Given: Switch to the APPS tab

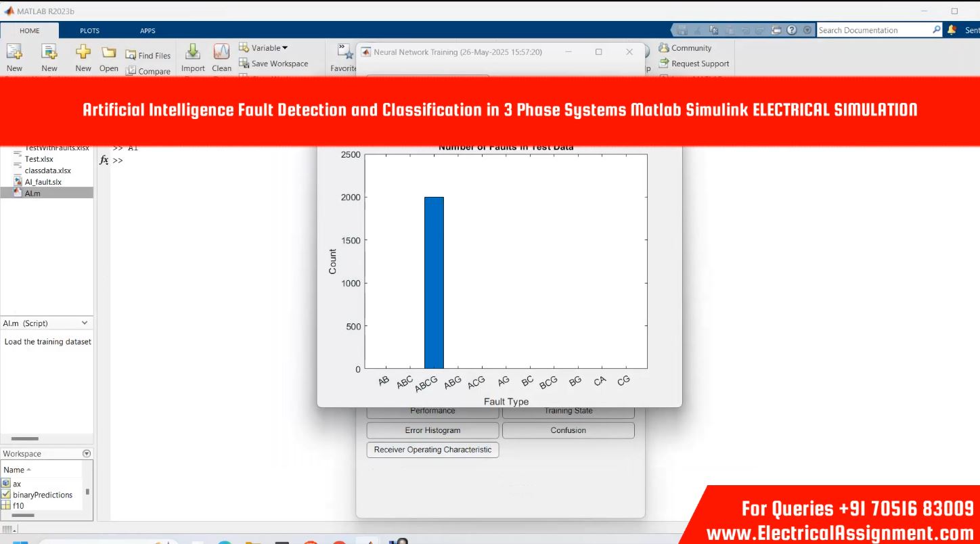Looking at the screenshot, I should click(148, 30).
